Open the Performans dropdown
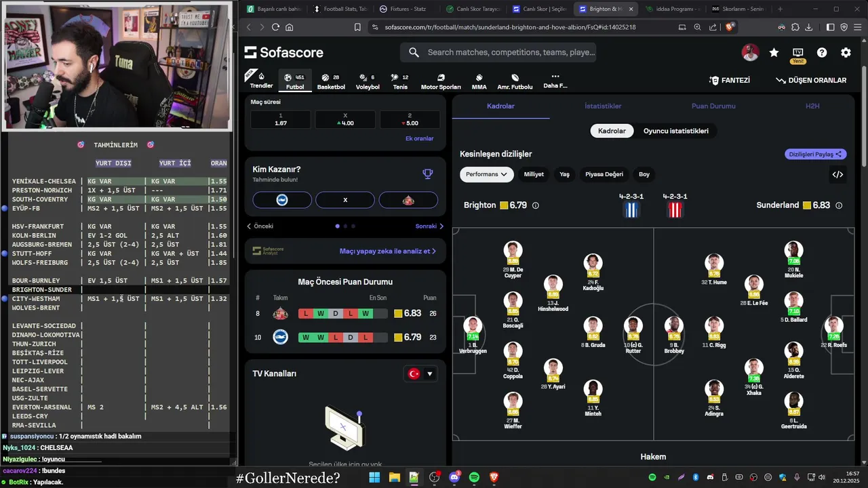 point(486,174)
